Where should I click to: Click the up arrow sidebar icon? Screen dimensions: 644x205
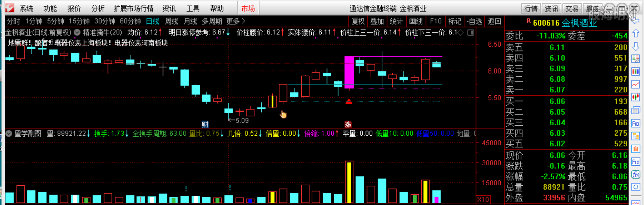point(636,33)
